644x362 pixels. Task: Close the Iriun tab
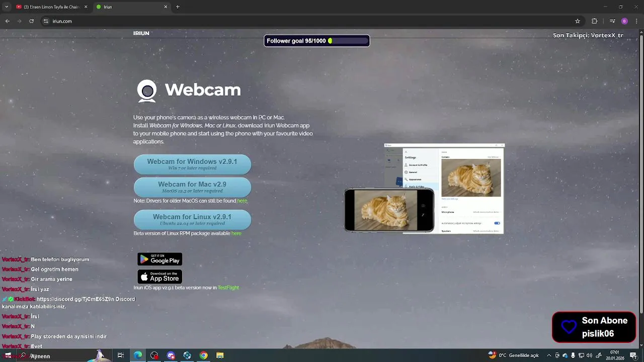[x=166, y=7]
